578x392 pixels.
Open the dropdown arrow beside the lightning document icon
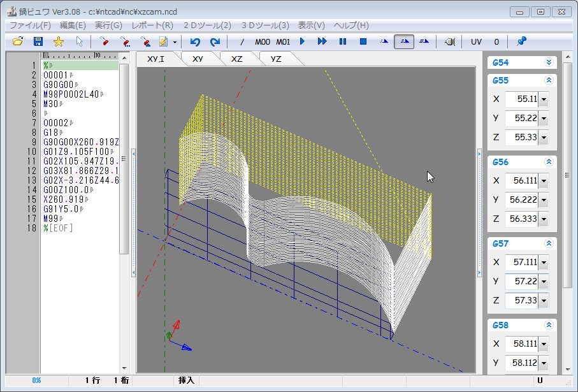[175, 42]
